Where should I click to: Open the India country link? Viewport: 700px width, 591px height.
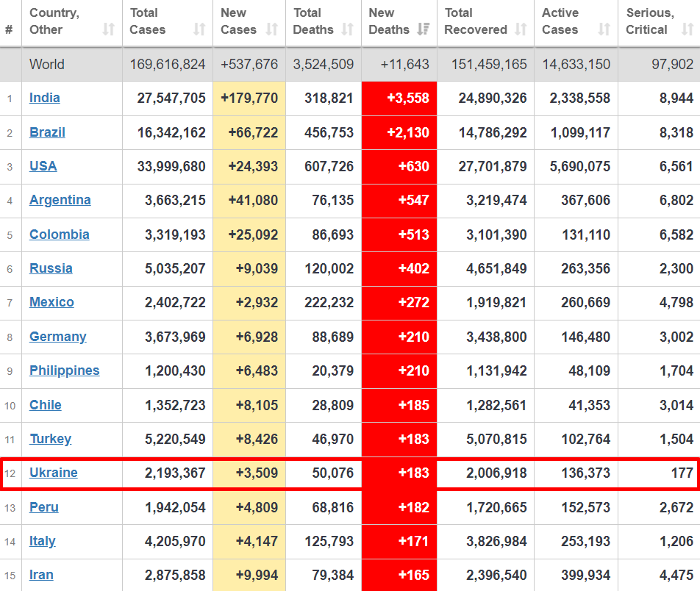click(45, 98)
